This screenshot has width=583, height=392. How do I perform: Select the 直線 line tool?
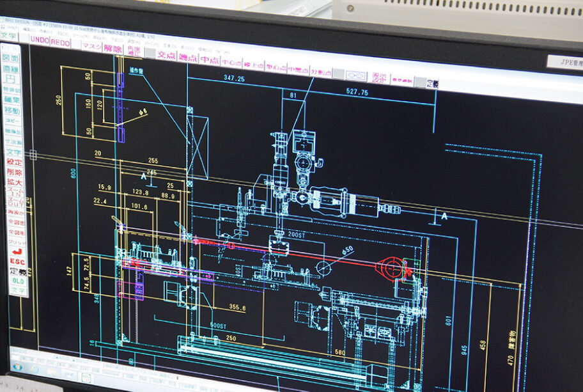pos(12,68)
